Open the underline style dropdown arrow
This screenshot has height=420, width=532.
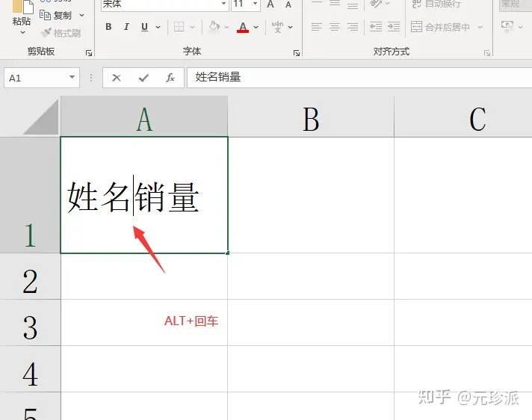pos(158,27)
